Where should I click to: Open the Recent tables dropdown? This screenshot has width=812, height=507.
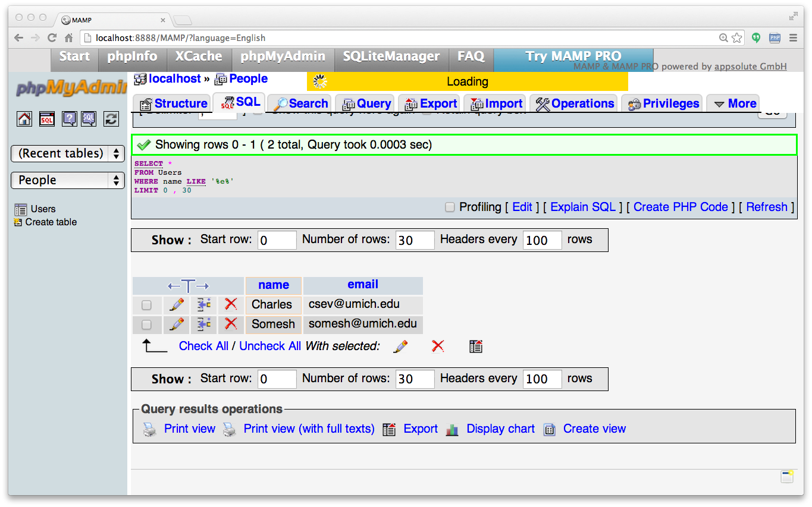(x=68, y=153)
